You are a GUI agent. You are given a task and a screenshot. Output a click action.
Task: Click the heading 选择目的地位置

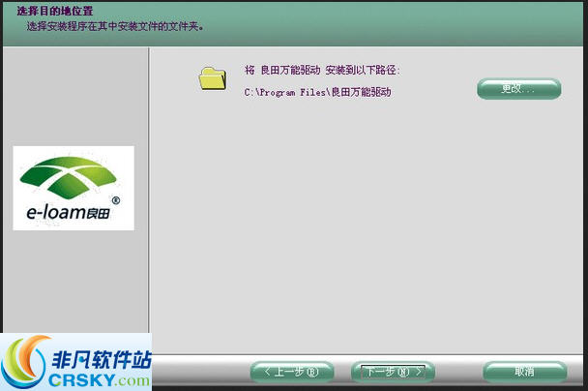coord(55,11)
